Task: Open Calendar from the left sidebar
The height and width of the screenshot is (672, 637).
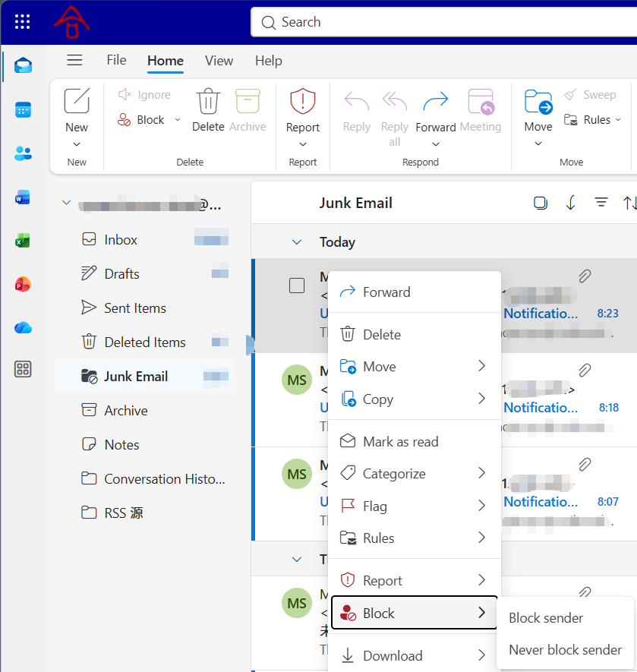Action: [23, 110]
